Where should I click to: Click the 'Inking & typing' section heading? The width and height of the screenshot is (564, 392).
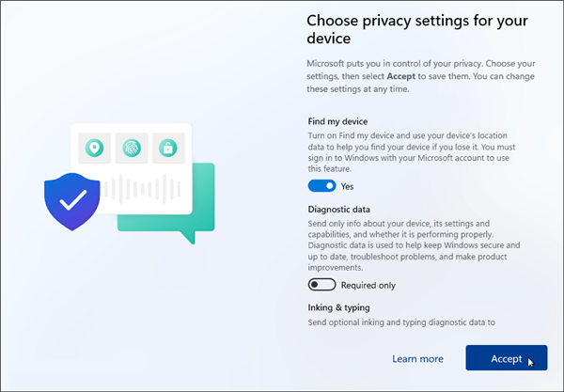(x=338, y=306)
